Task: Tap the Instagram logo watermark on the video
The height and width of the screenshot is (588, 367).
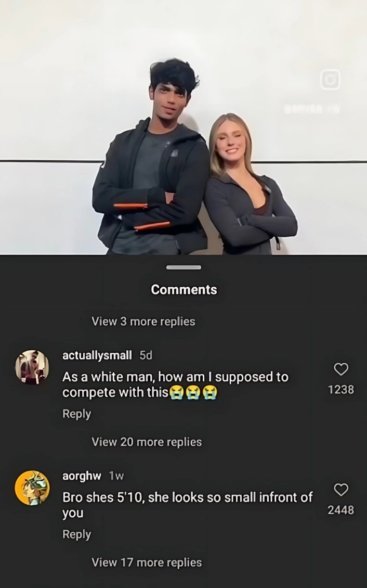Action: [x=330, y=80]
